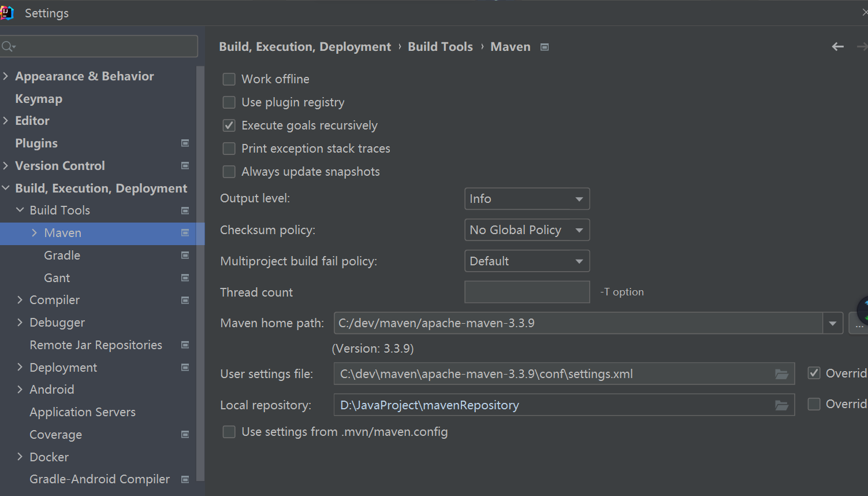
Task: Click the project-scope icon next to Coverage
Action: 185,435
